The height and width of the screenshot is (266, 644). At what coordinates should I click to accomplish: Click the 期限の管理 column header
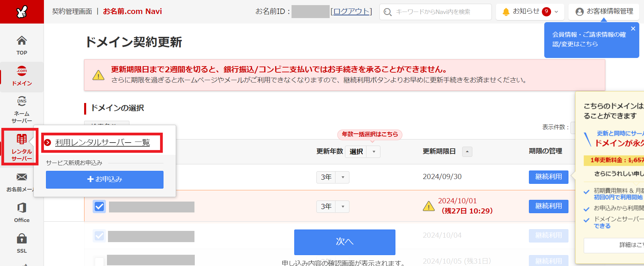tap(545, 151)
